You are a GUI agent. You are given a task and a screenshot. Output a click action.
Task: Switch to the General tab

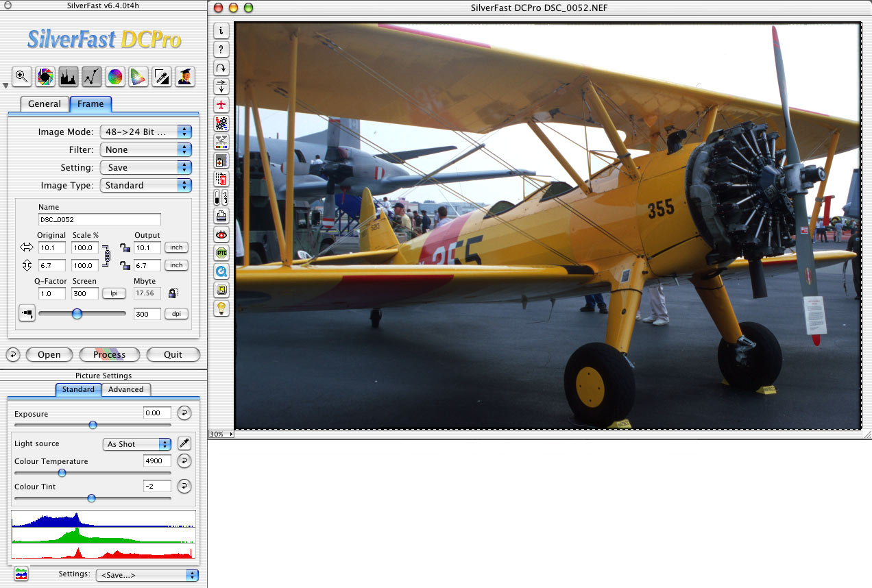click(x=45, y=104)
